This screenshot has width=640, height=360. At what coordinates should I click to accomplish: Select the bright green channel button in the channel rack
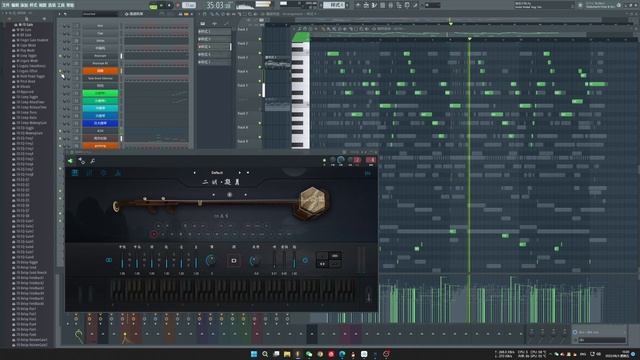100,93
